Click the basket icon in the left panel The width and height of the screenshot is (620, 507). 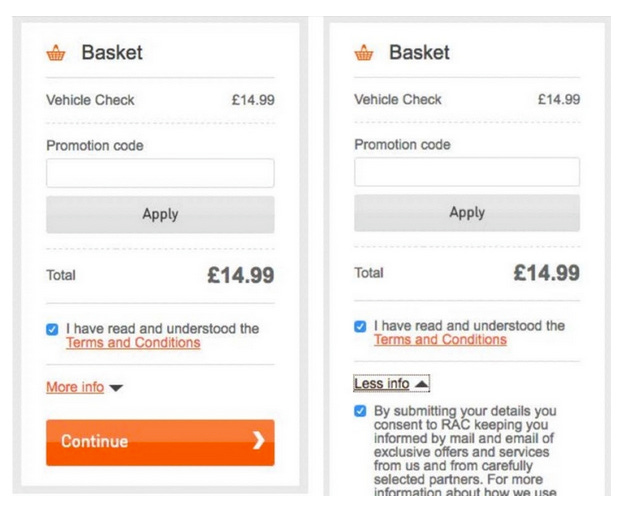click(x=56, y=53)
